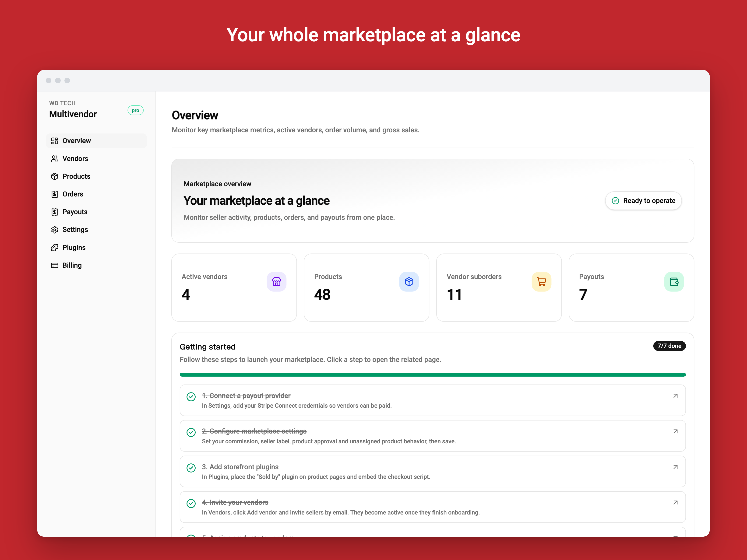Viewport: 747px width, 560px height.
Task: Open the Overview menu item
Action: click(96, 141)
